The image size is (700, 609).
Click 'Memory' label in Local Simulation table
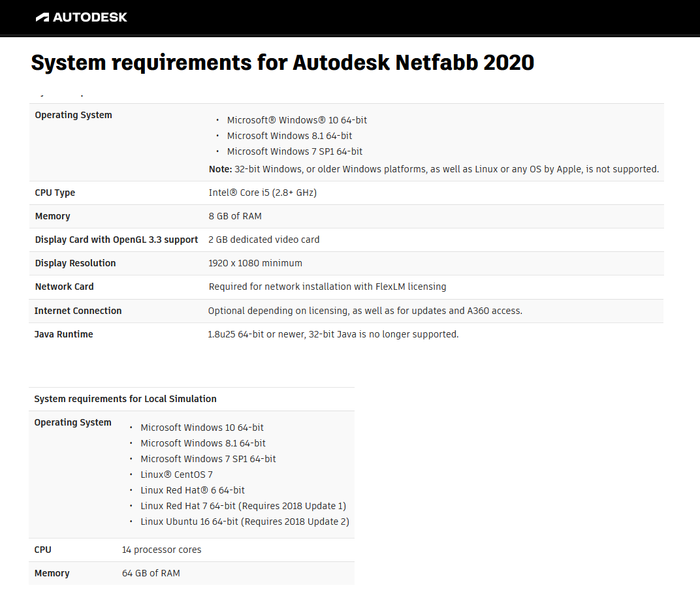click(x=52, y=573)
